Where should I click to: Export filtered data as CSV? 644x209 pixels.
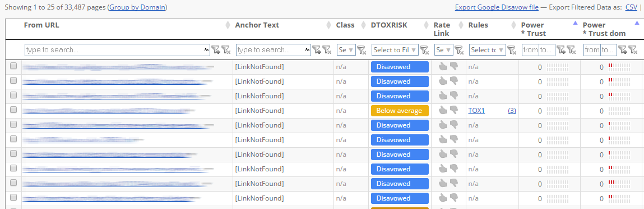(x=631, y=7)
